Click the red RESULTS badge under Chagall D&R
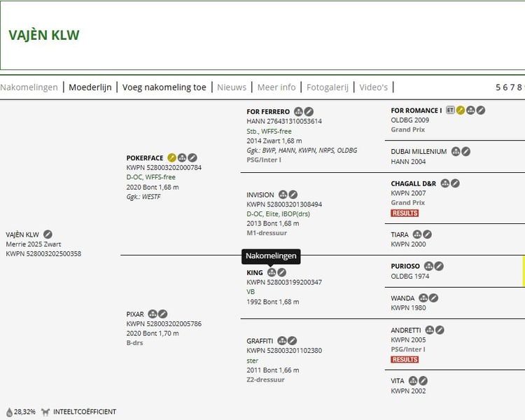This screenshot has width=525, height=420. 405,213
